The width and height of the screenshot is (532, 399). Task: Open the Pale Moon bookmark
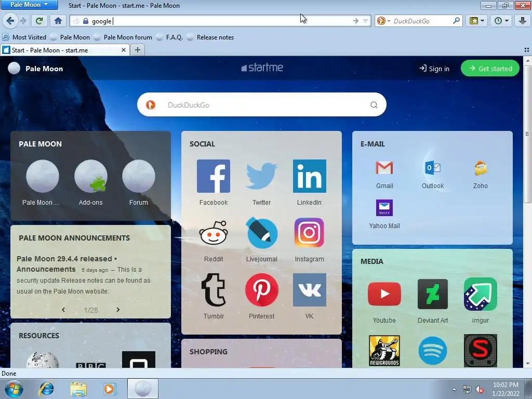click(70, 37)
